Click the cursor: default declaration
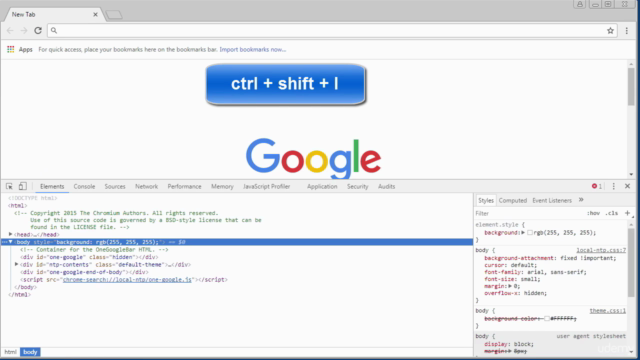This screenshot has height=360, width=640. (x=511, y=265)
